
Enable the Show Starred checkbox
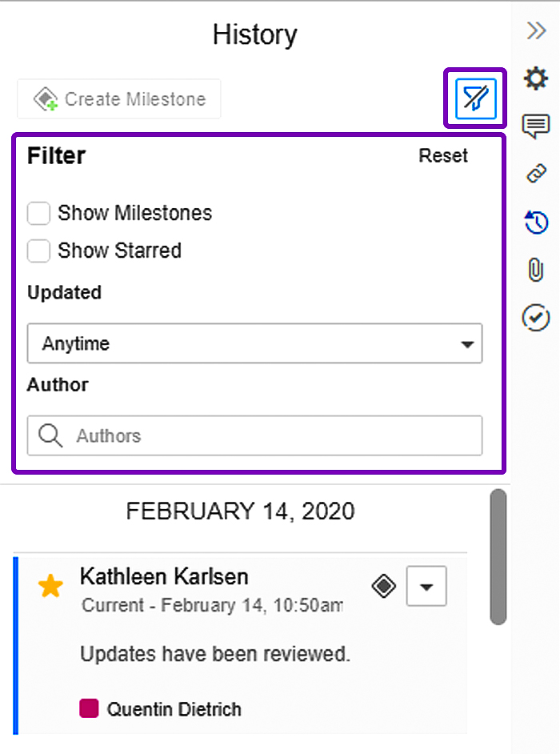click(x=39, y=251)
